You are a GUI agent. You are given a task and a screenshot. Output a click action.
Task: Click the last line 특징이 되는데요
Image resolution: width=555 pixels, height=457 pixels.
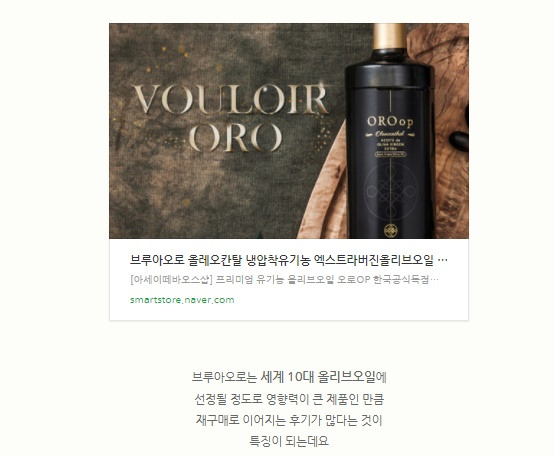tap(289, 441)
